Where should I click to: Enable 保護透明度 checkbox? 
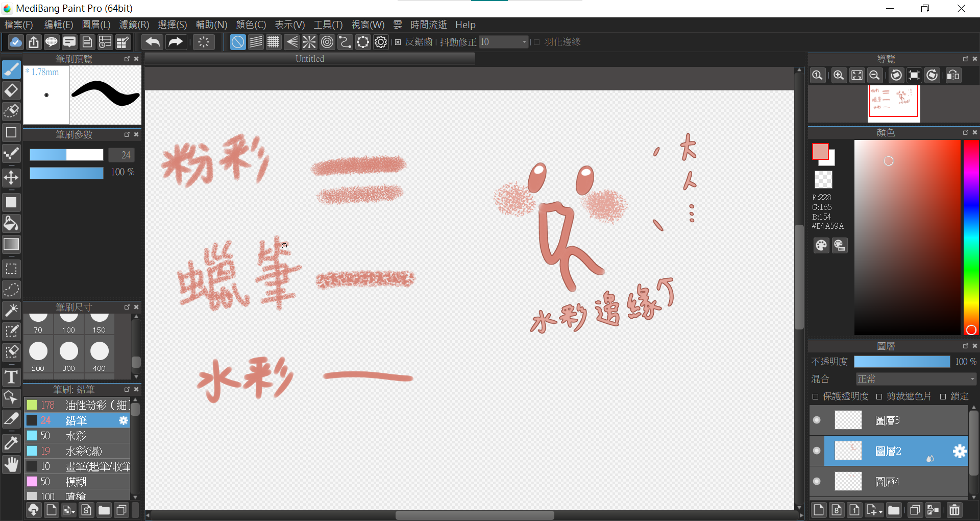tap(815, 397)
